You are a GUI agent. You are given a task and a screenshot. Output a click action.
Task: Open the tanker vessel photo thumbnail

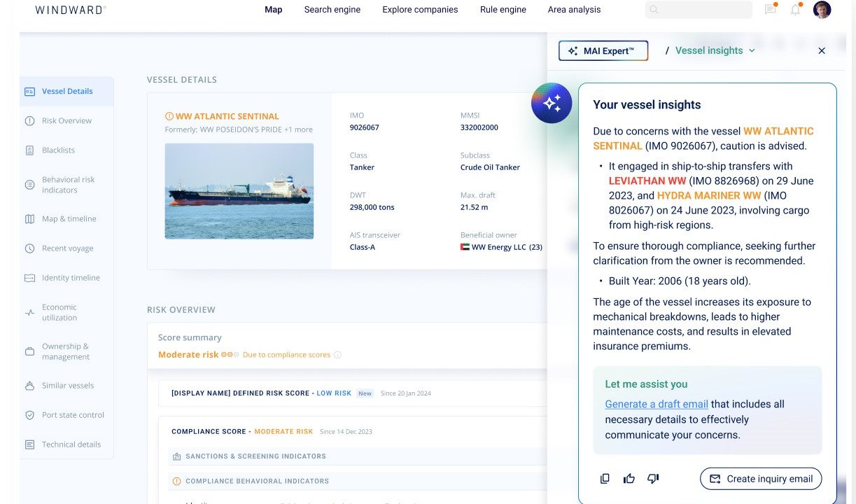point(239,191)
